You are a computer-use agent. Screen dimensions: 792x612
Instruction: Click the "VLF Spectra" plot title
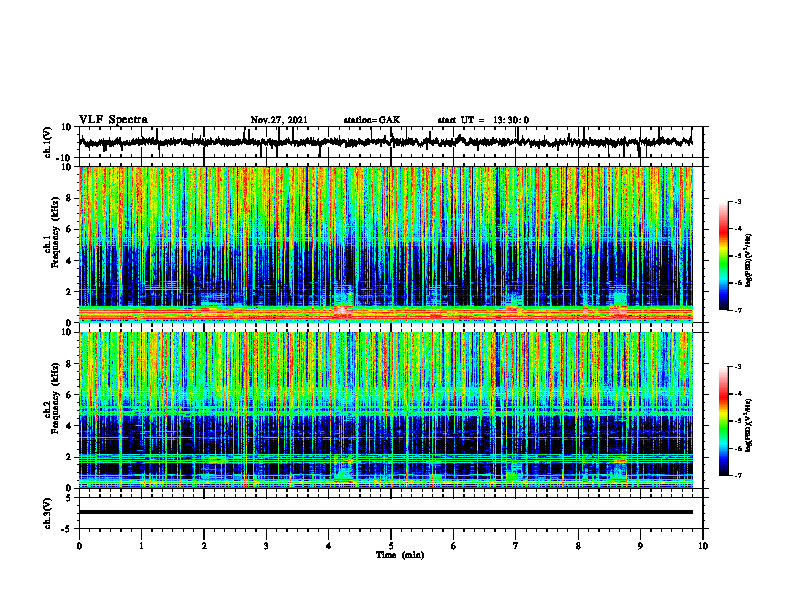113,120
